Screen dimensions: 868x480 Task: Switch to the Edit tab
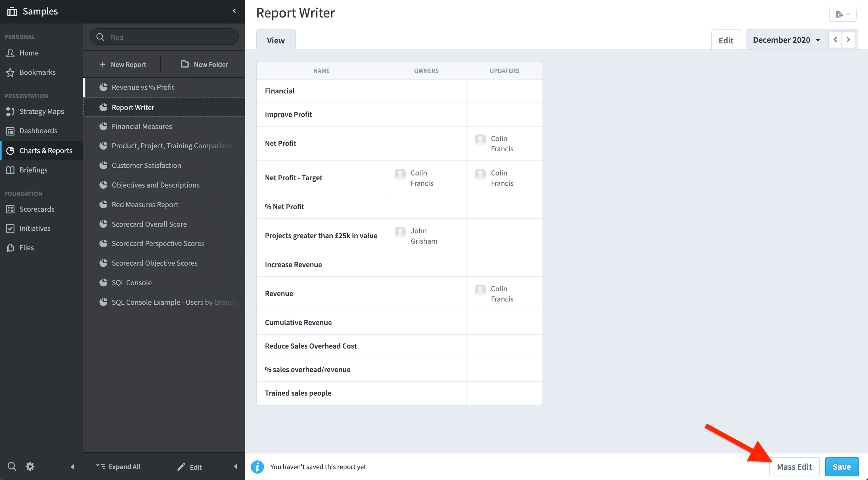726,40
